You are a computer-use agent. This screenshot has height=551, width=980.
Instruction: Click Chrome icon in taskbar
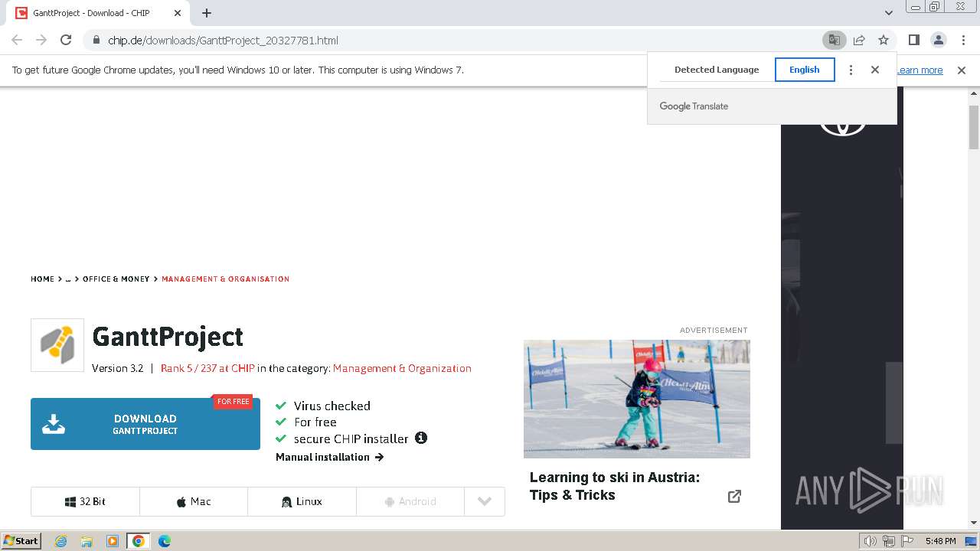pyautogui.click(x=139, y=541)
